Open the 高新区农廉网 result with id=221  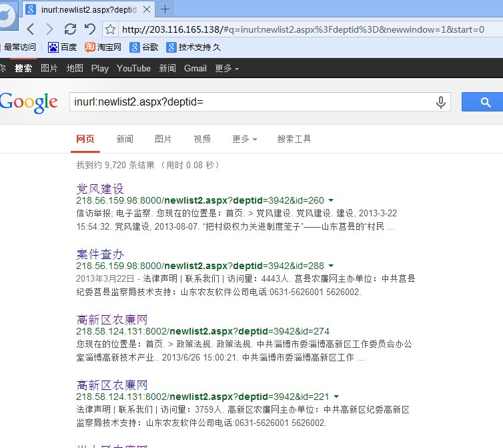point(112,385)
